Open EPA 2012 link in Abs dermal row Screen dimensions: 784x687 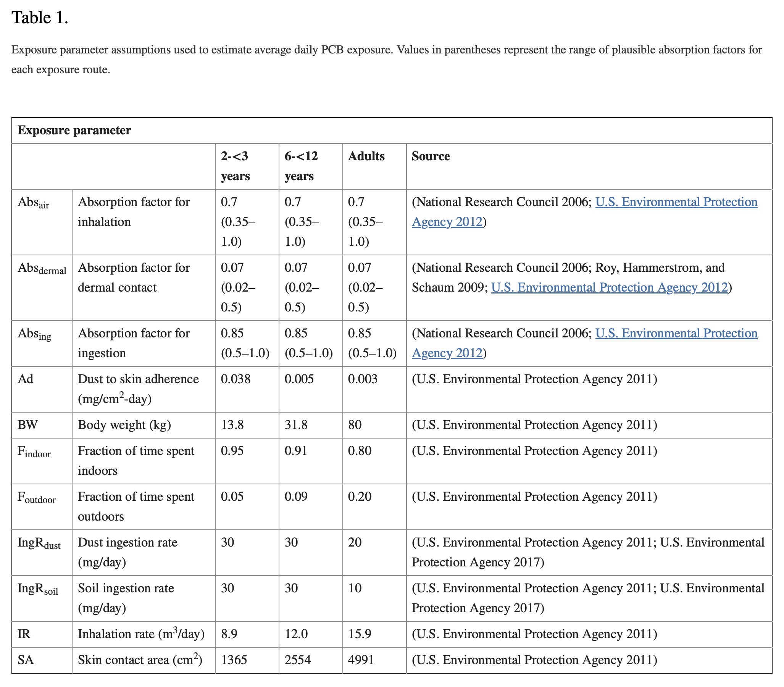609,287
